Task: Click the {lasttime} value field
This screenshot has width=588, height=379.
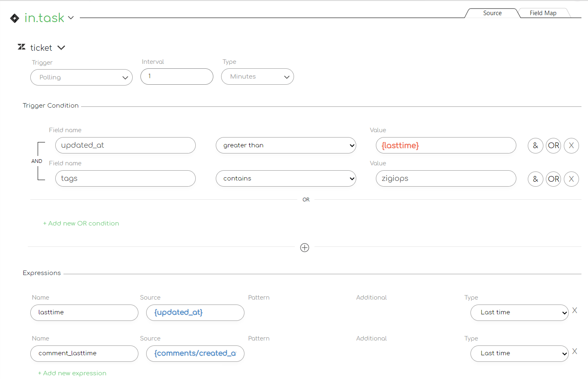Action: pyautogui.click(x=446, y=145)
